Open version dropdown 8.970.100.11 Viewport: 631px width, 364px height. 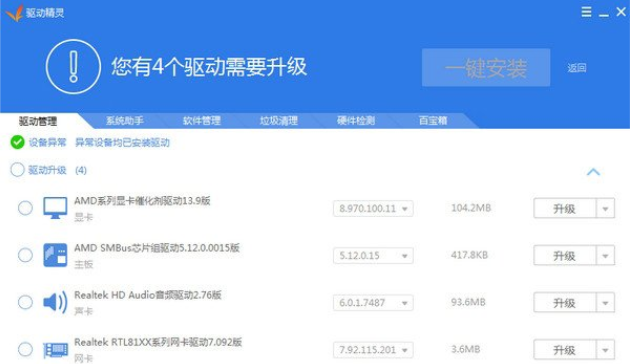tap(373, 208)
